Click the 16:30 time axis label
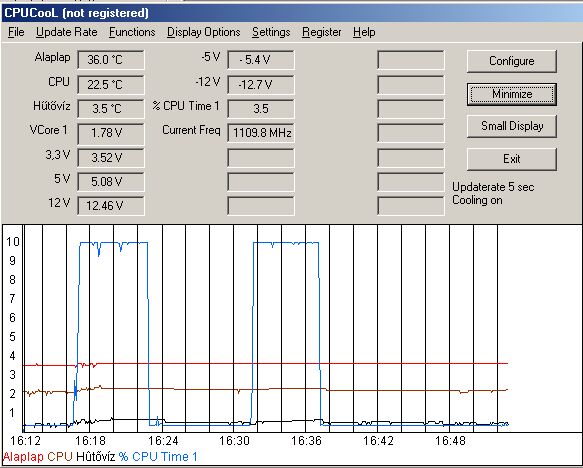 point(234,441)
